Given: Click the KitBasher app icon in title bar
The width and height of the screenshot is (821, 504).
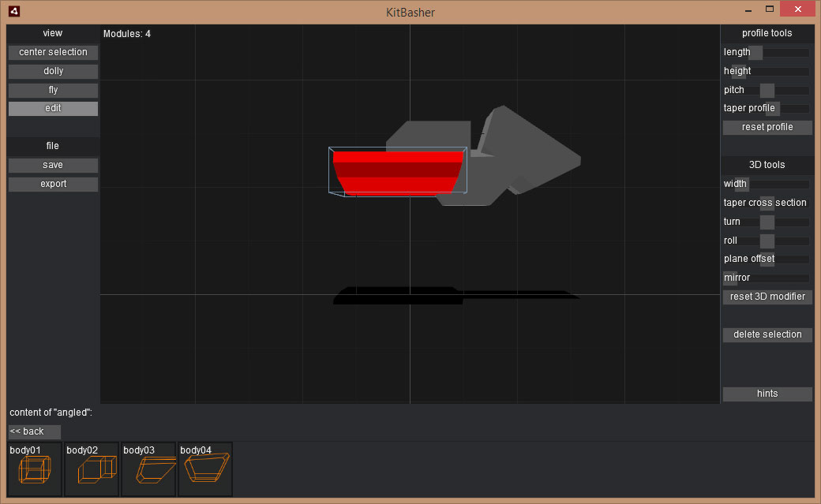Looking at the screenshot, I should coord(13,12).
